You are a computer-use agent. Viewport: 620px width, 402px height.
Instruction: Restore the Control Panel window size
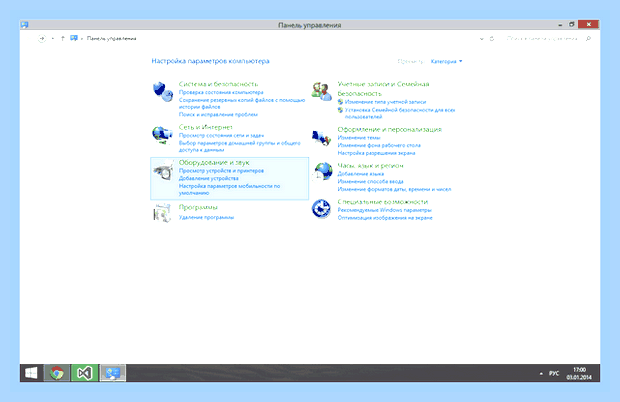(571, 25)
